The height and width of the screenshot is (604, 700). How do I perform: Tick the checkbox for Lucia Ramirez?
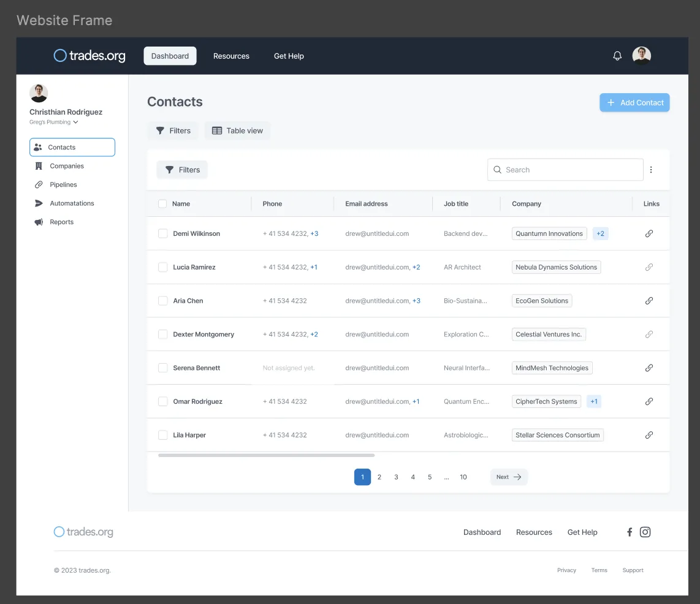pos(162,267)
